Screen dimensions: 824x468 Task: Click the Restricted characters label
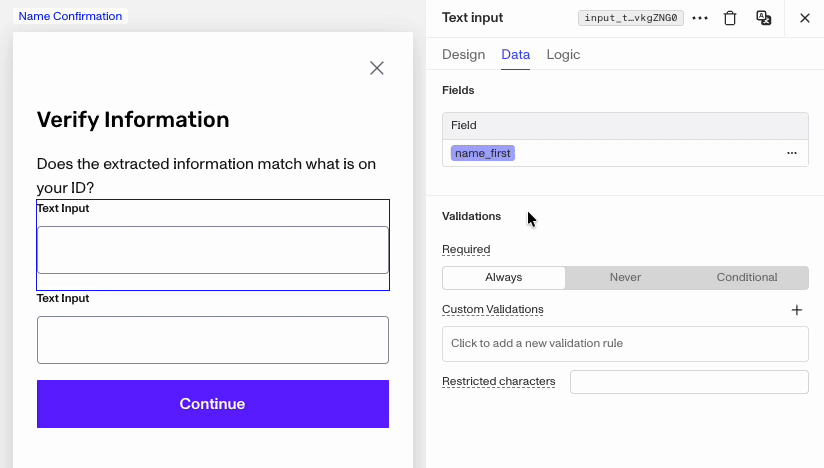coord(499,381)
